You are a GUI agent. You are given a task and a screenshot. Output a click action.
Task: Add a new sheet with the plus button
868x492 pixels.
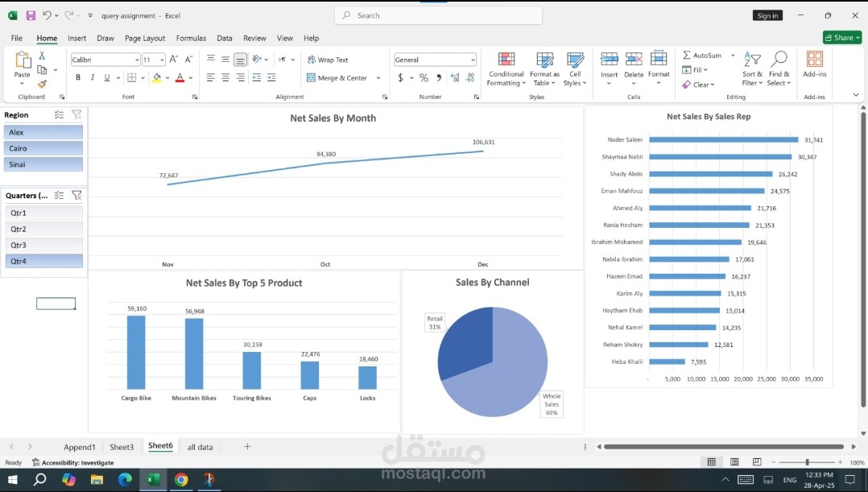tap(247, 447)
